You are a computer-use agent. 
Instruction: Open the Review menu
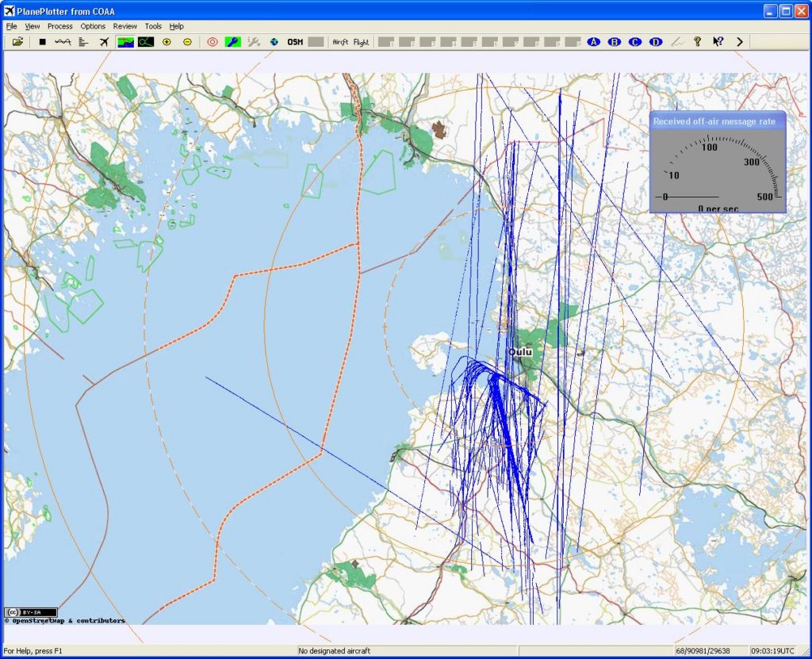click(x=124, y=26)
